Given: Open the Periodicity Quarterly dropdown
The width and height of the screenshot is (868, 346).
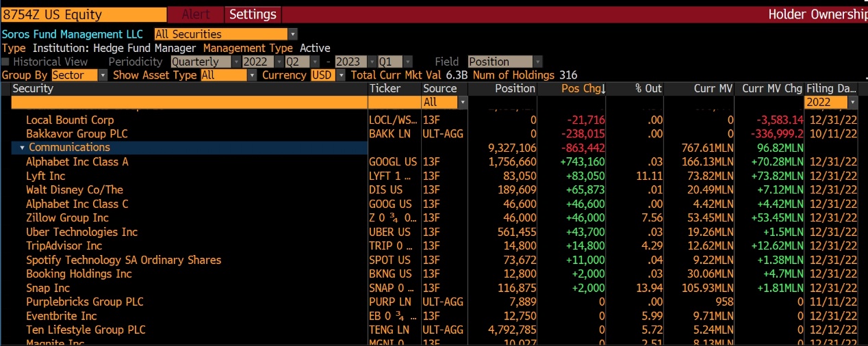Looking at the screenshot, I should (206, 62).
